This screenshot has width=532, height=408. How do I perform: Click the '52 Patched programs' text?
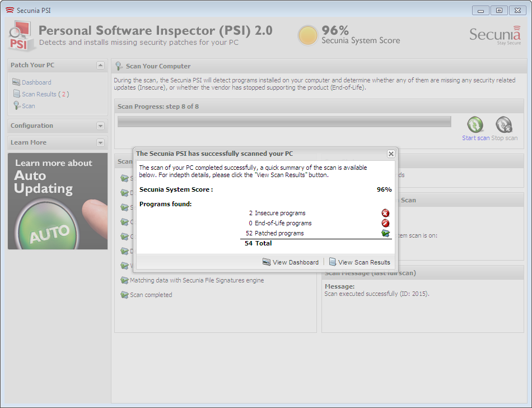275,233
